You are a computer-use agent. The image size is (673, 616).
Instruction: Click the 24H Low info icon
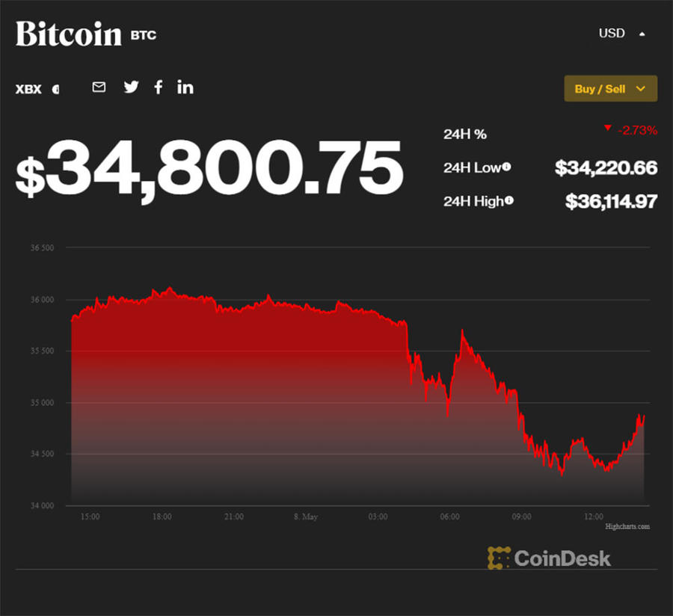pyautogui.click(x=506, y=167)
